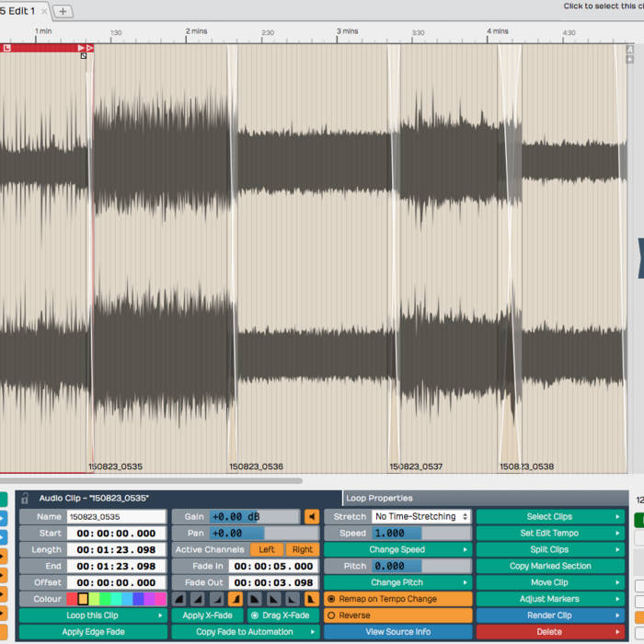Viewport: 644px width, 644px height.
Task: Expand the Render Clip options
Action: (550, 615)
